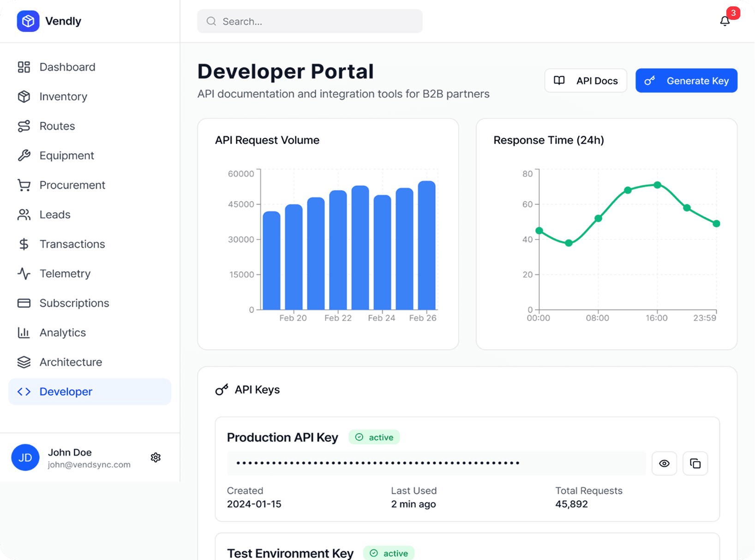This screenshot has height=560, width=755.
Task: Open the Routes section
Action: click(56, 126)
